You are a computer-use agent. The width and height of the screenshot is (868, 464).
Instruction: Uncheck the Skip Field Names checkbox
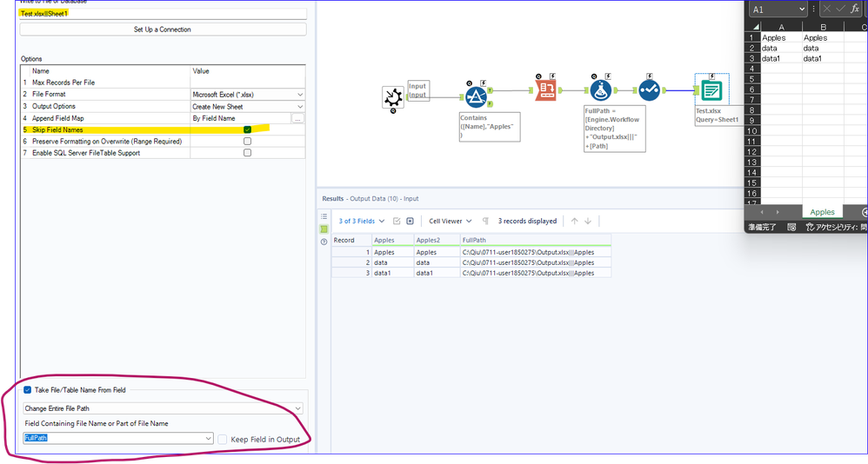point(248,129)
